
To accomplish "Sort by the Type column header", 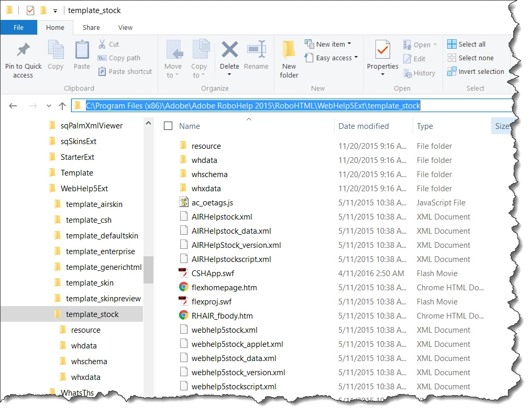I will click(x=425, y=126).
